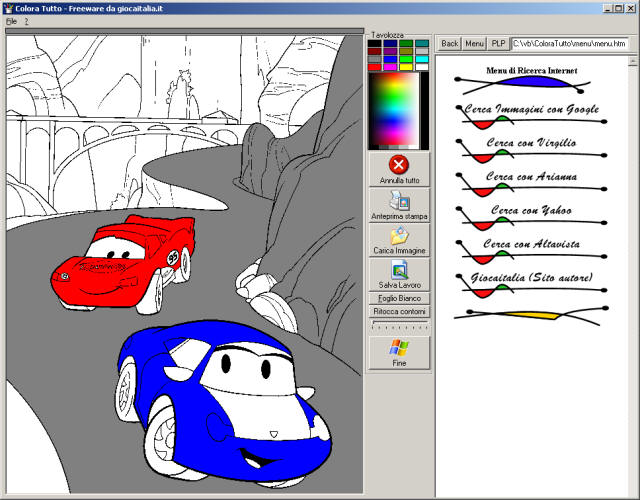Click the menu.htm path address field
This screenshot has height=500, width=640.
(x=570, y=43)
